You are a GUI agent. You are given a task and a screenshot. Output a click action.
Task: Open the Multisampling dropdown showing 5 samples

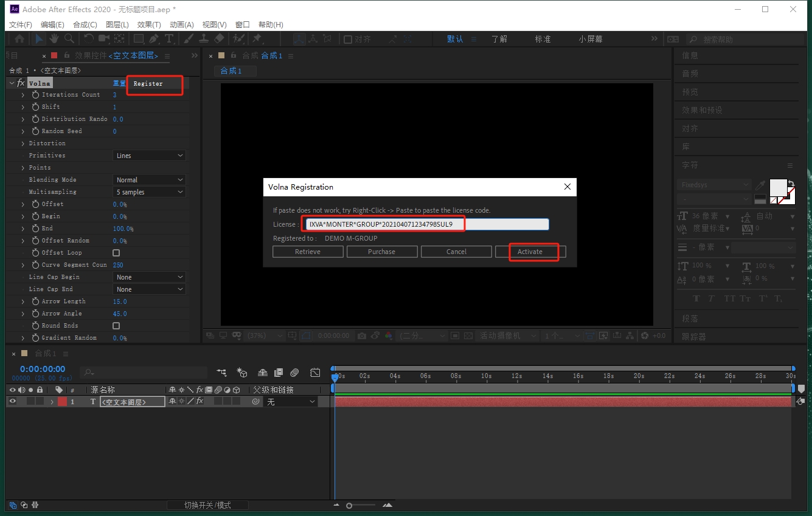pyautogui.click(x=150, y=192)
